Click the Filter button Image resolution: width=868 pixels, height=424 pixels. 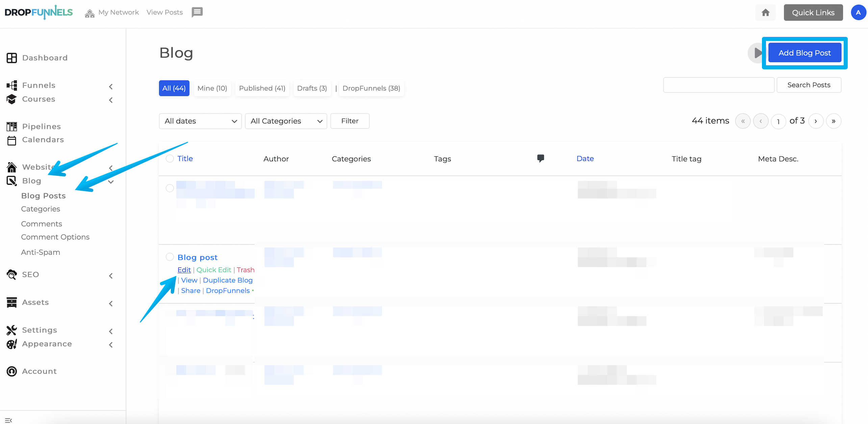(x=350, y=121)
